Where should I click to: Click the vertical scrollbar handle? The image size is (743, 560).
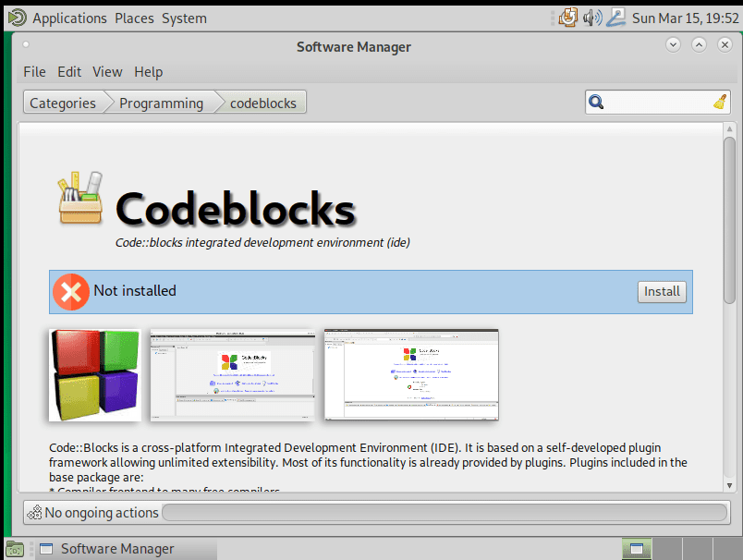[x=730, y=220]
